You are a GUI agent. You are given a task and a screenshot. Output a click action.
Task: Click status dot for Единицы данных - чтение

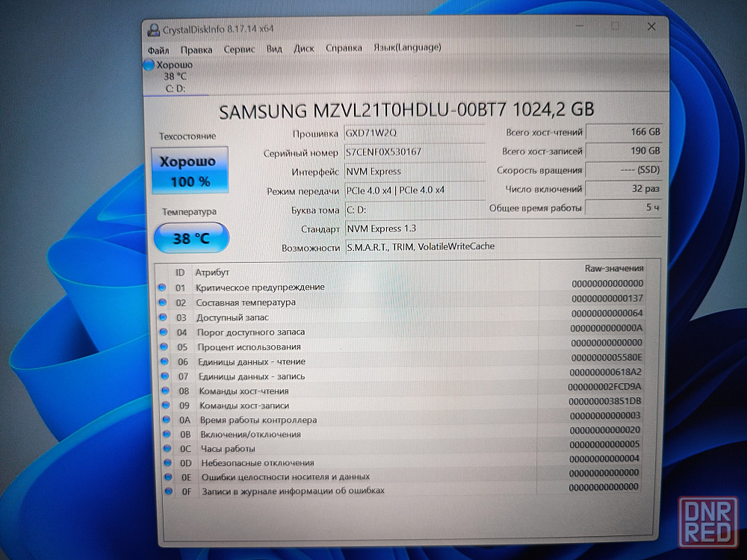(x=164, y=361)
